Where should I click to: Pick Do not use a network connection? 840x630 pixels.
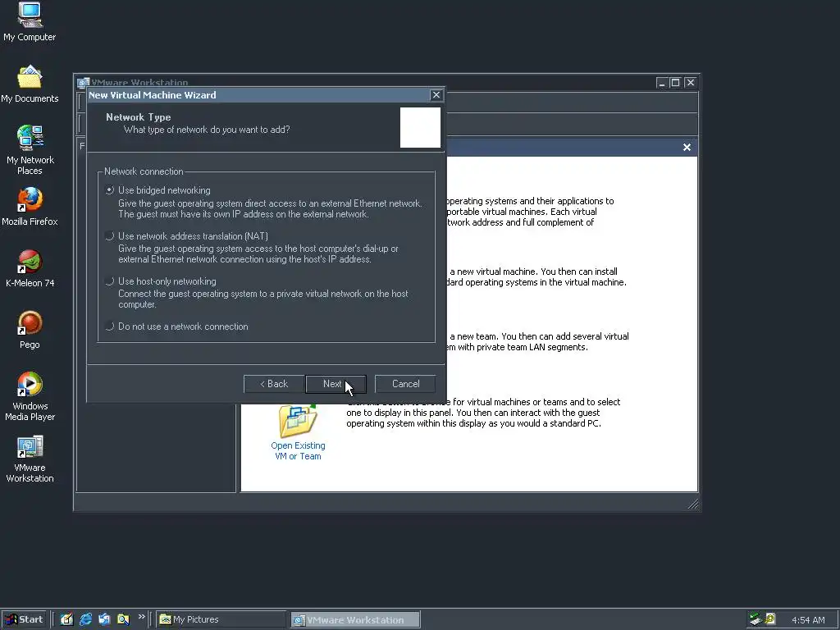110,326
